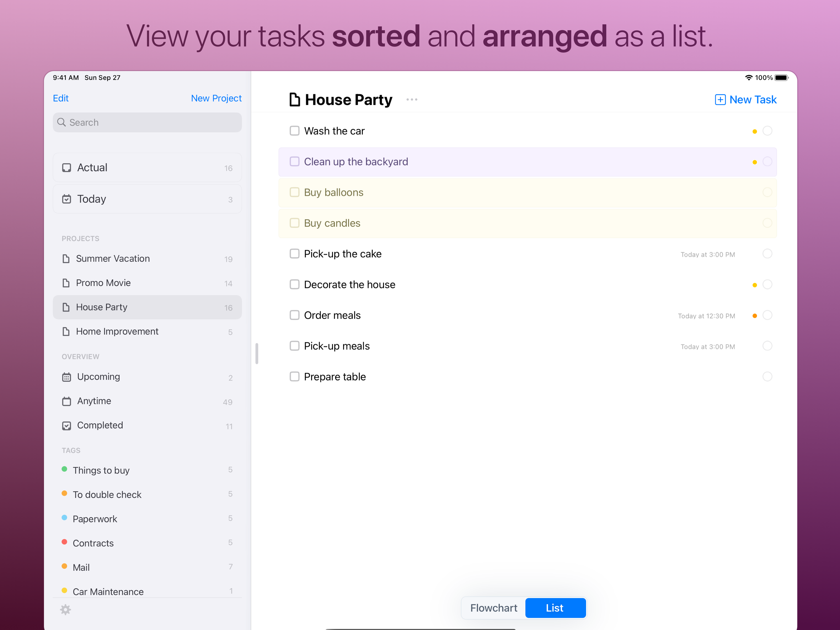The height and width of the screenshot is (630, 840).
Task: Click the Today calendar icon
Action: tap(66, 198)
